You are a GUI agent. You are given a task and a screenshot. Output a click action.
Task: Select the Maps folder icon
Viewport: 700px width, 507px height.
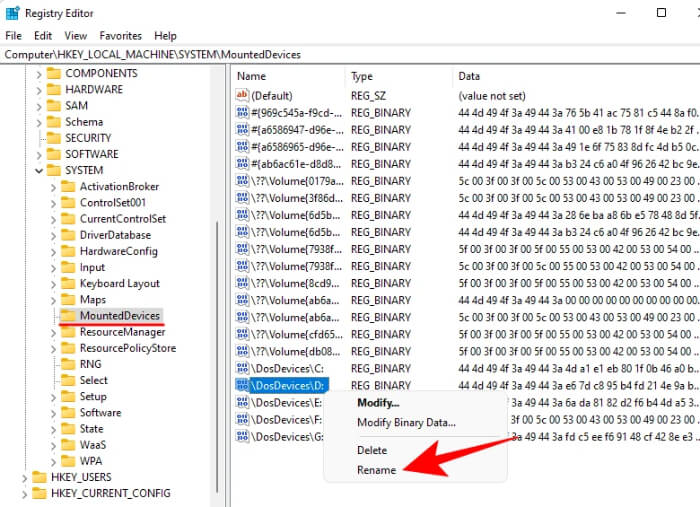(x=68, y=299)
